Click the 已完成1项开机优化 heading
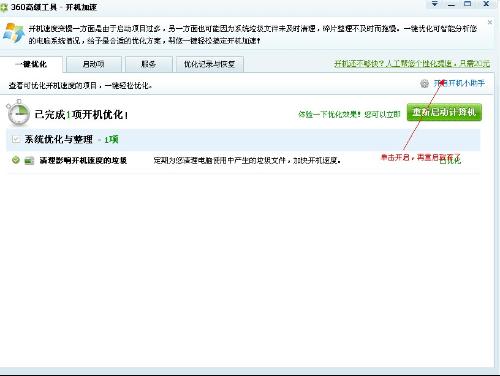Screen dimensions: 500x376 (81, 115)
